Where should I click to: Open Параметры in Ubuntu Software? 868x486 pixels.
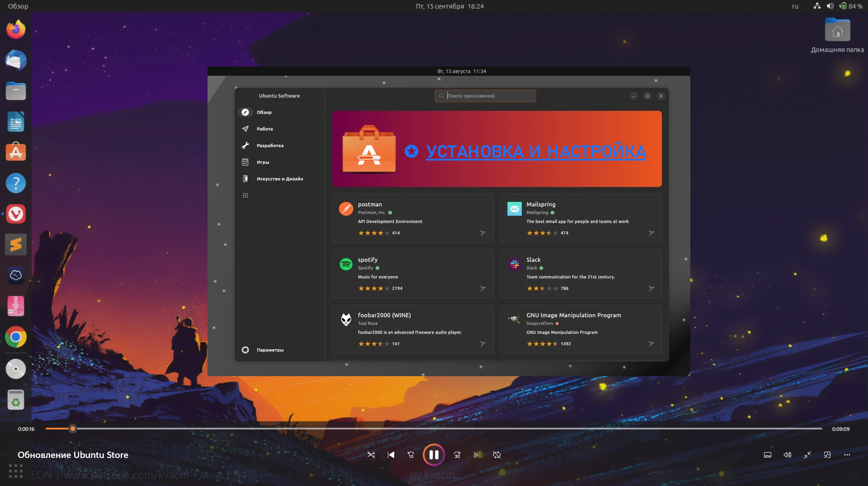point(279,350)
